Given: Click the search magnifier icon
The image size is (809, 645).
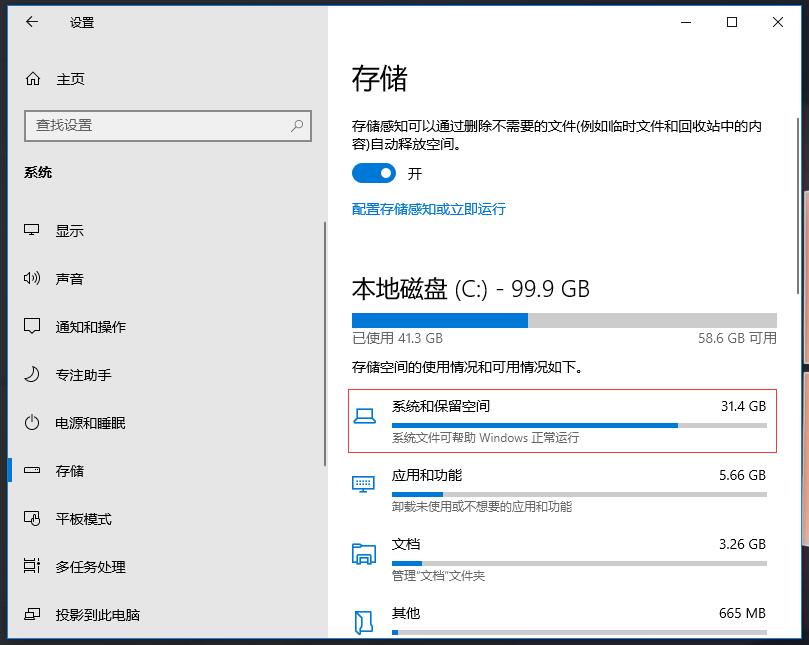Looking at the screenshot, I should 297,126.
